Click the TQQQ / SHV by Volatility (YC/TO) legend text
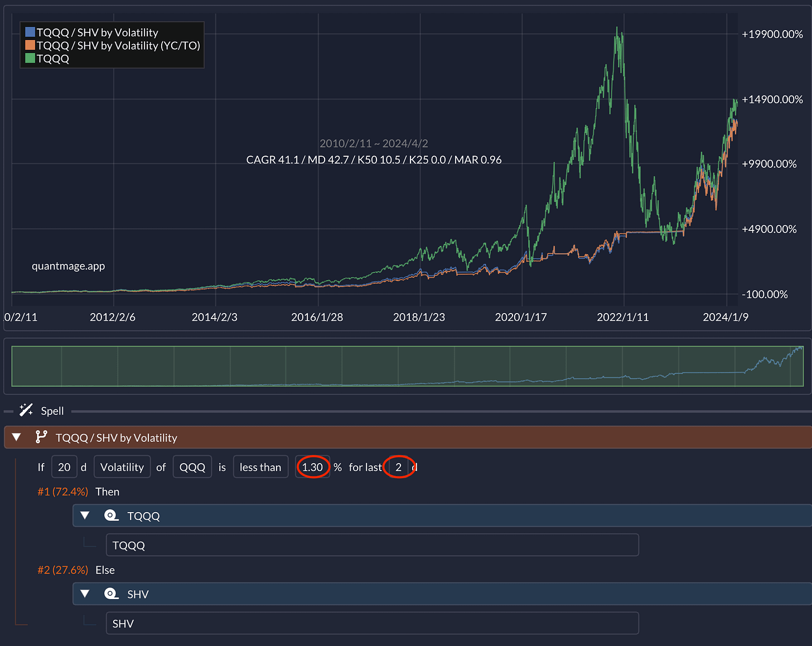Screen dimensions: 812x646 (118, 45)
